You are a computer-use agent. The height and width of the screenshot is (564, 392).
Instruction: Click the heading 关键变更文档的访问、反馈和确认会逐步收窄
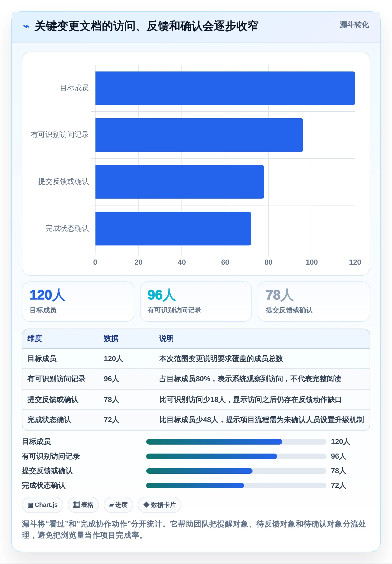pos(146,26)
